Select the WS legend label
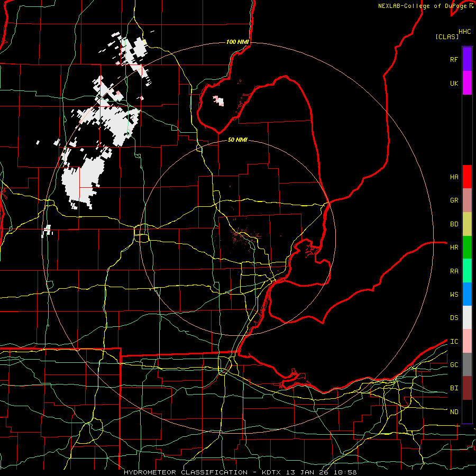 454,295
